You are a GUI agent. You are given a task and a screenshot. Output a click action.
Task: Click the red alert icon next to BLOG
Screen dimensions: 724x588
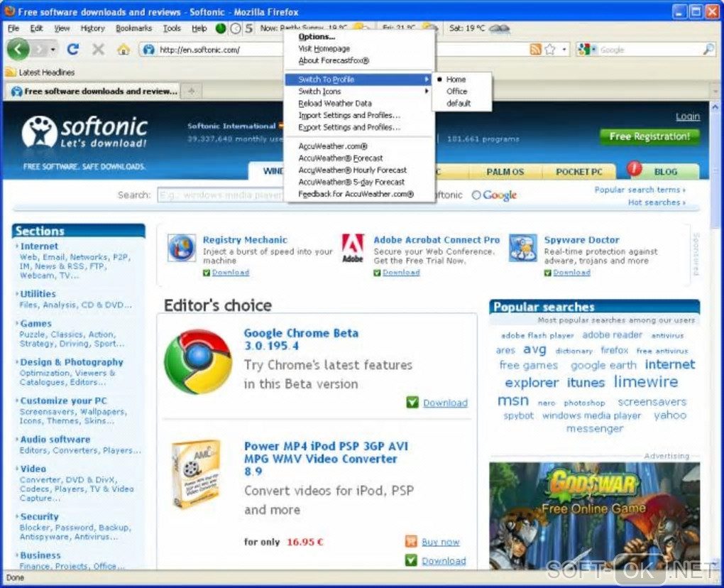pyautogui.click(x=635, y=168)
